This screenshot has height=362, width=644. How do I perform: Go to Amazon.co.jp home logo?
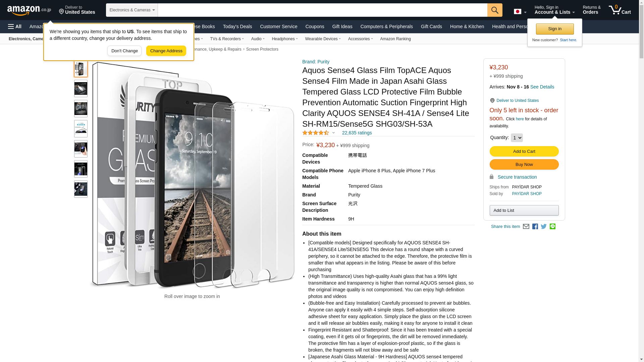tap(29, 10)
